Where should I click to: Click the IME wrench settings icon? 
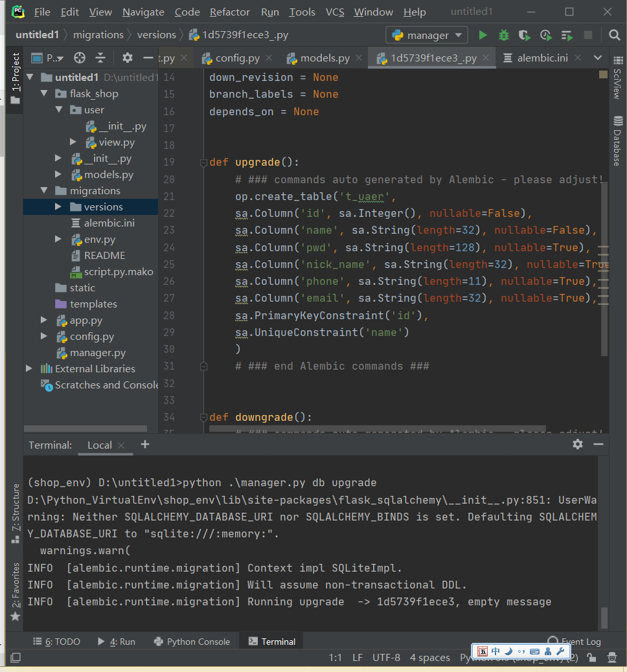pyautogui.click(x=560, y=651)
